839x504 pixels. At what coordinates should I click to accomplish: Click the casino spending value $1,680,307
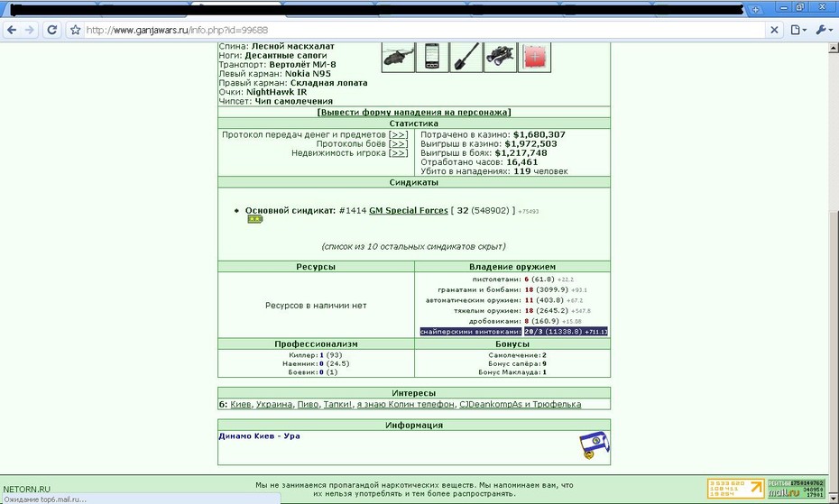[x=539, y=135]
